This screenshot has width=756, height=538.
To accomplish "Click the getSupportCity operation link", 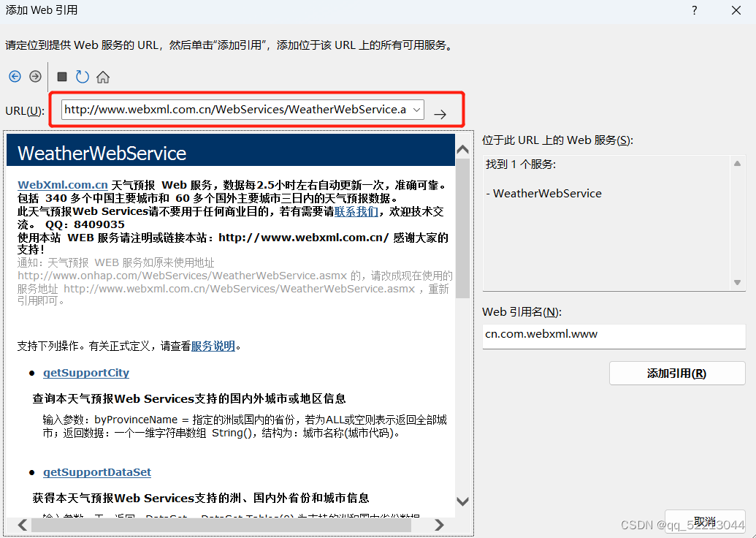I will coord(85,373).
